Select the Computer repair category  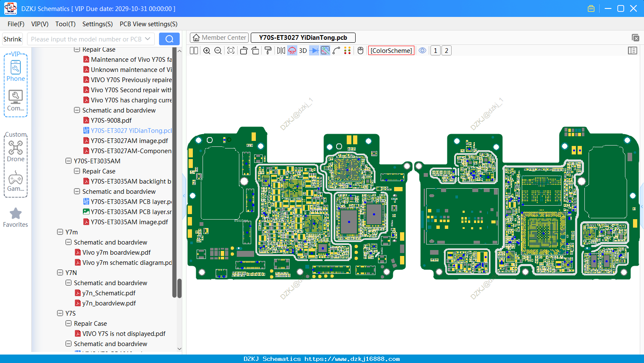[x=16, y=101]
